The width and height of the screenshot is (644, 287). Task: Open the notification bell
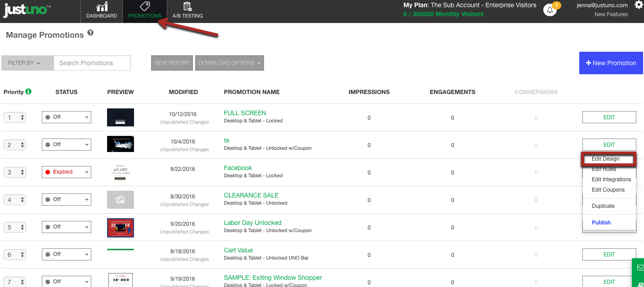pos(550,10)
